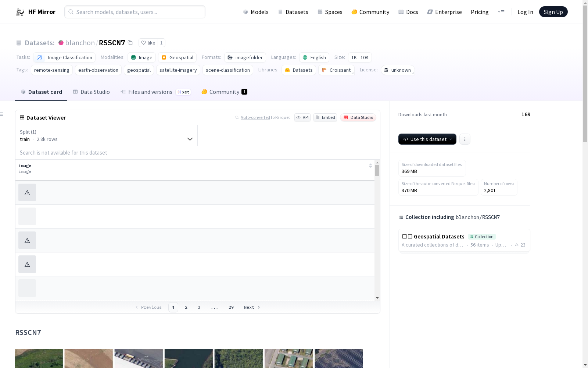Open Community in the top navigation
Viewport: 588px width, 368px height.
click(x=370, y=12)
